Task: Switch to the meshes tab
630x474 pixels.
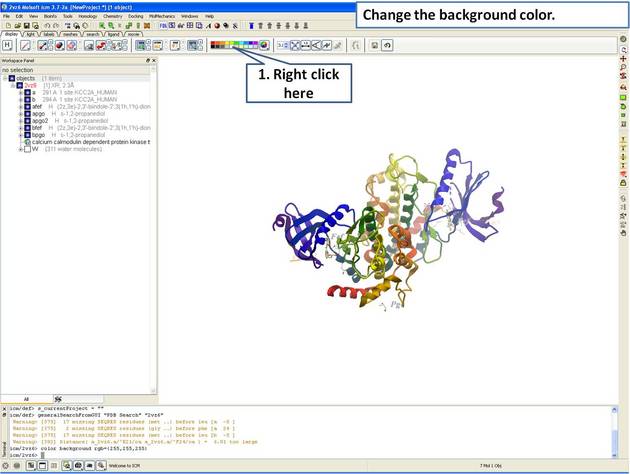Action: pyautogui.click(x=70, y=34)
